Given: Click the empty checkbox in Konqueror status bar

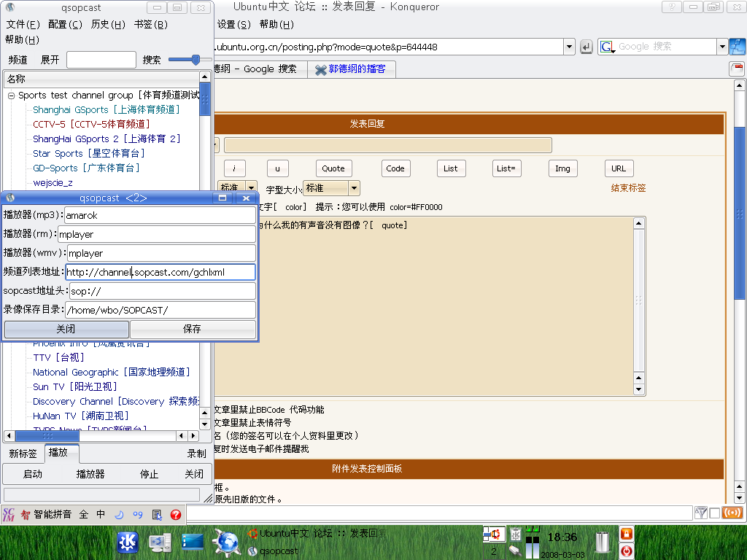Looking at the screenshot, I should tap(715, 513).
